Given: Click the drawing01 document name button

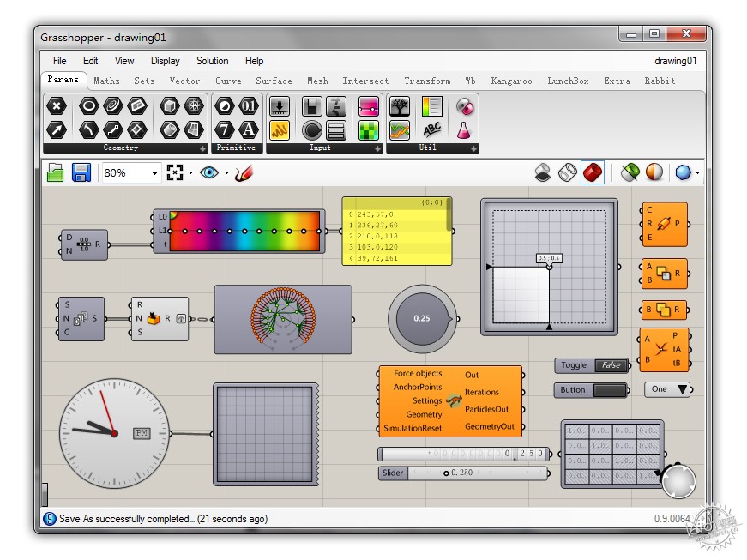Looking at the screenshot, I should tap(676, 61).
